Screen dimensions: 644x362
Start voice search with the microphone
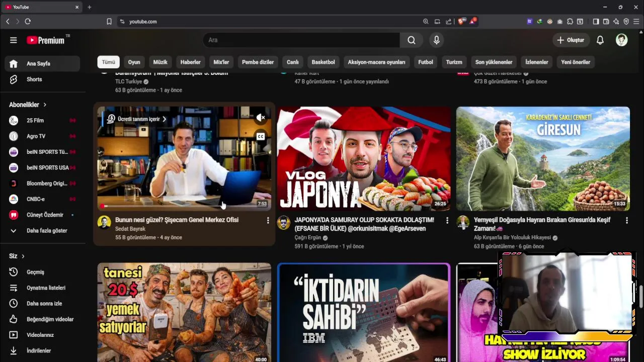[437, 40]
